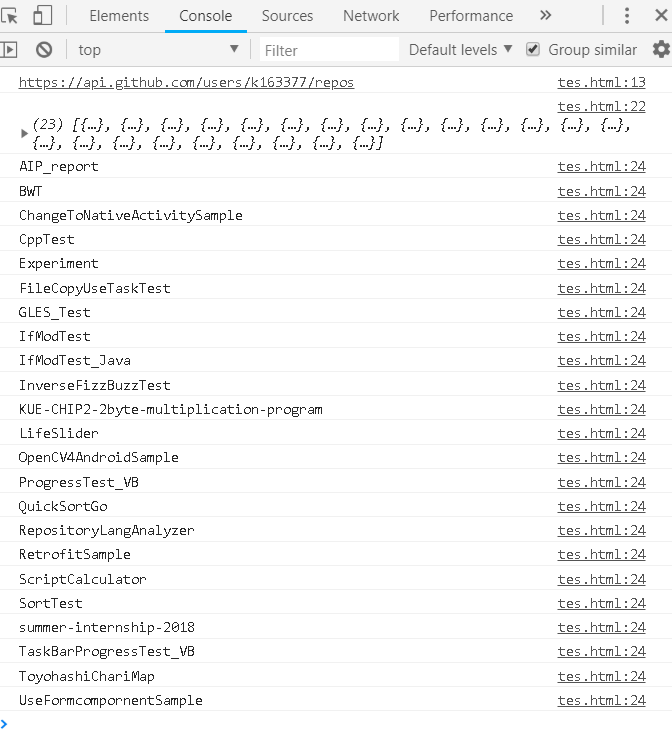Click the RepositoryLangAnalyzer log text
The image size is (672, 744).
(x=107, y=530)
